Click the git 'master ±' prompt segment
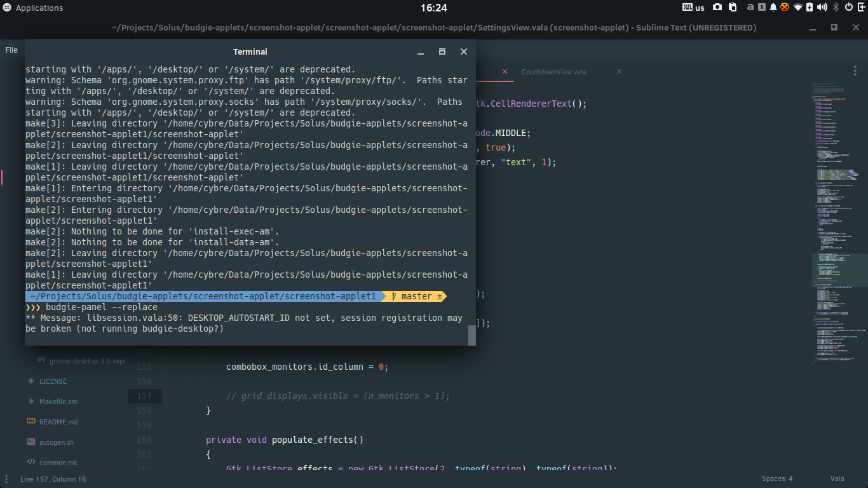 coord(416,296)
